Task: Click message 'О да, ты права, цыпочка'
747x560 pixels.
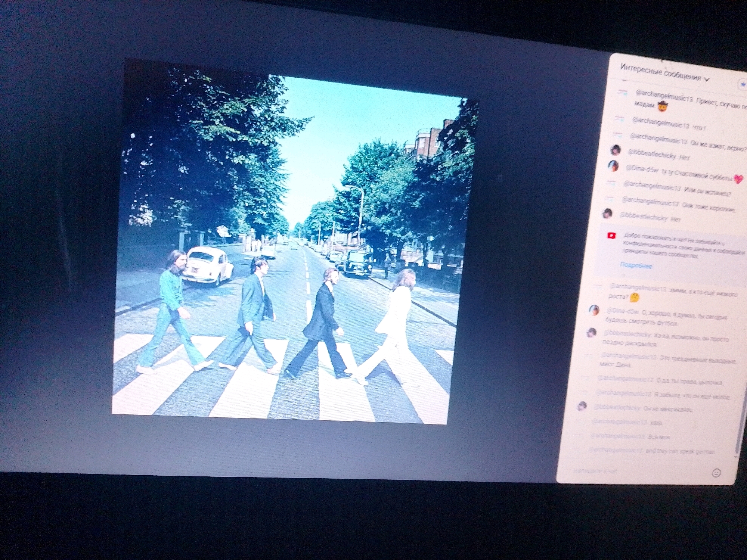Action: coord(689,381)
